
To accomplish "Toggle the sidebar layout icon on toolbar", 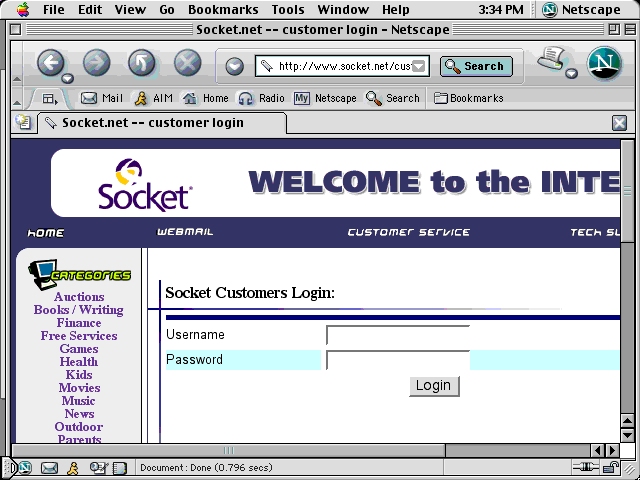I will 51,99.
